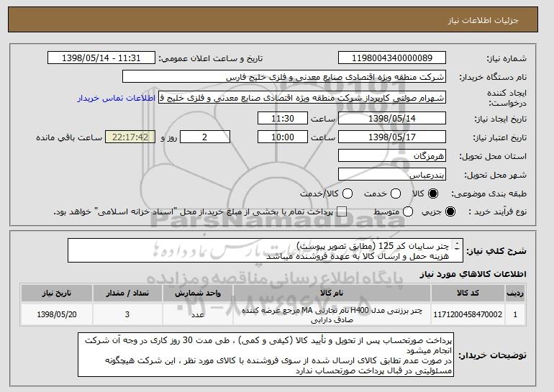Select the جزیی purchase type radio
Viewport: 554px width, 392px height.
click(x=450, y=211)
